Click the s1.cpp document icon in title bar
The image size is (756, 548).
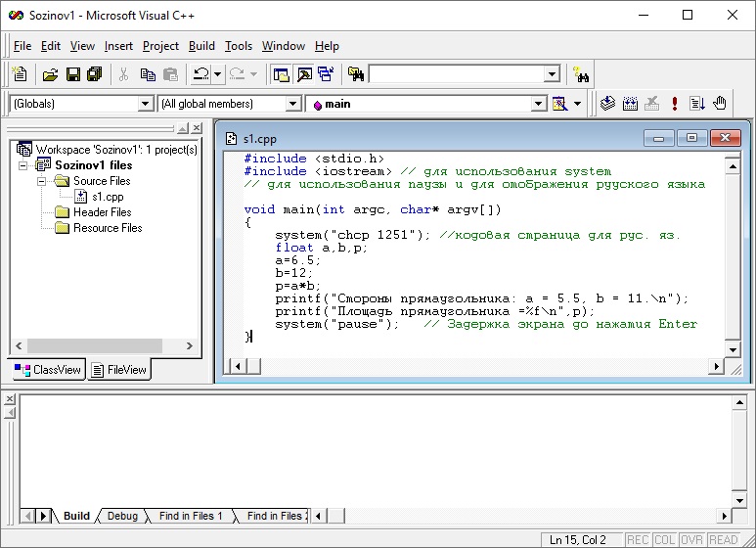click(x=232, y=139)
